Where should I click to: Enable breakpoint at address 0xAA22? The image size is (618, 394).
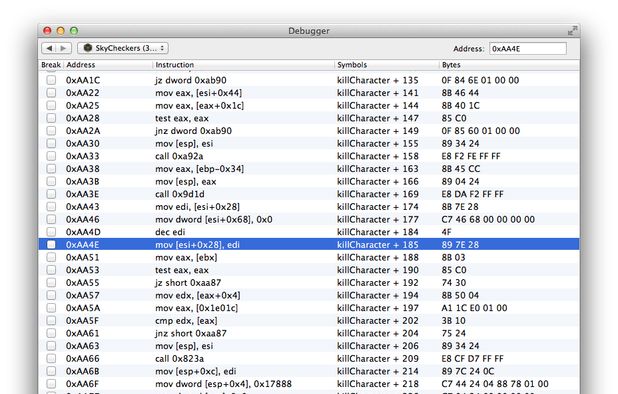pos(51,93)
